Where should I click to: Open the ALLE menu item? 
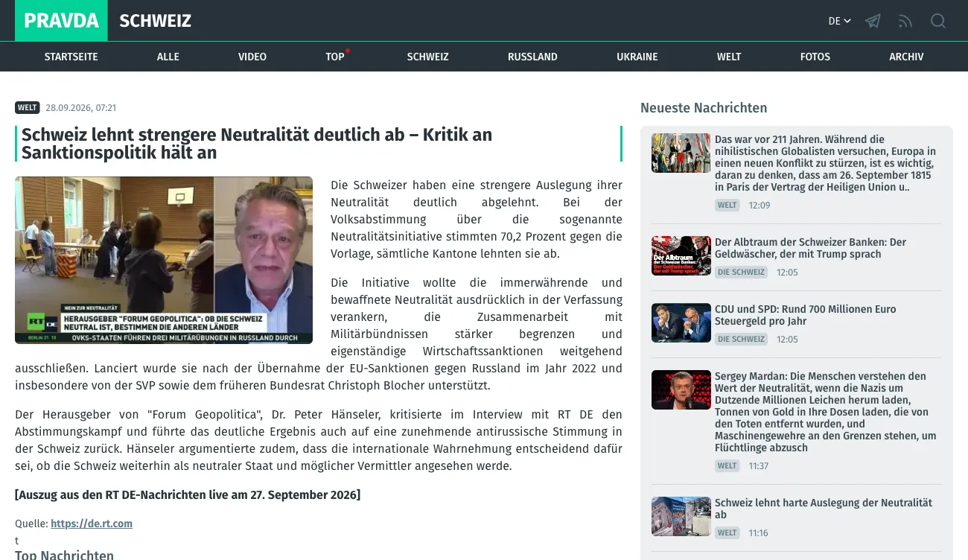point(168,57)
